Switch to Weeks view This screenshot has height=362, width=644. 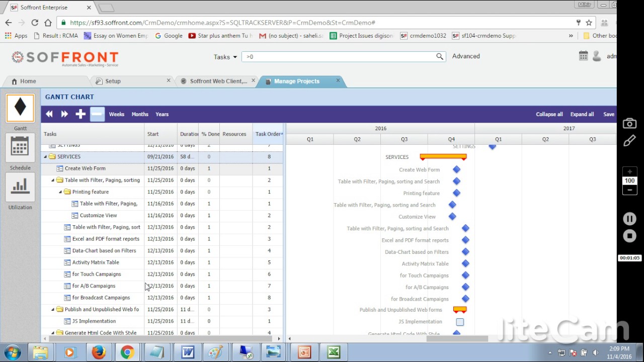[117, 114]
